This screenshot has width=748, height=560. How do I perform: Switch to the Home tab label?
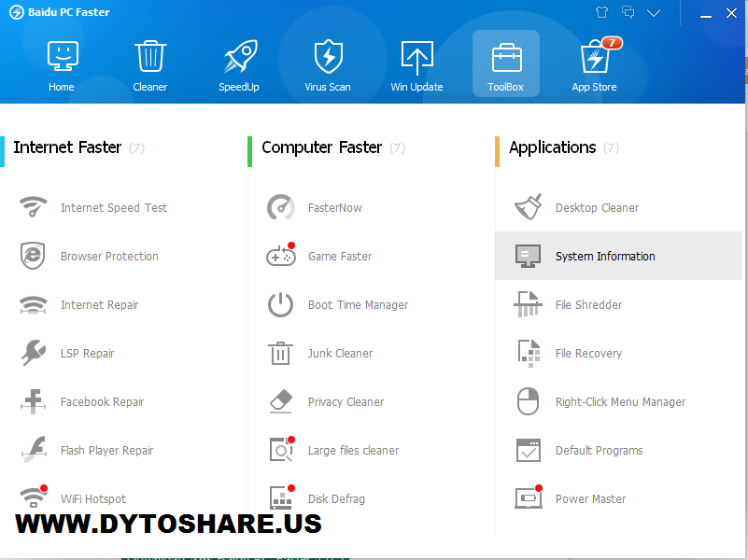[62, 87]
